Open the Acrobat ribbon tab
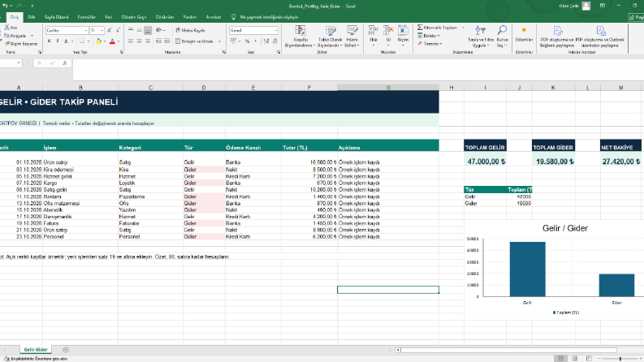 click(214, 17)
